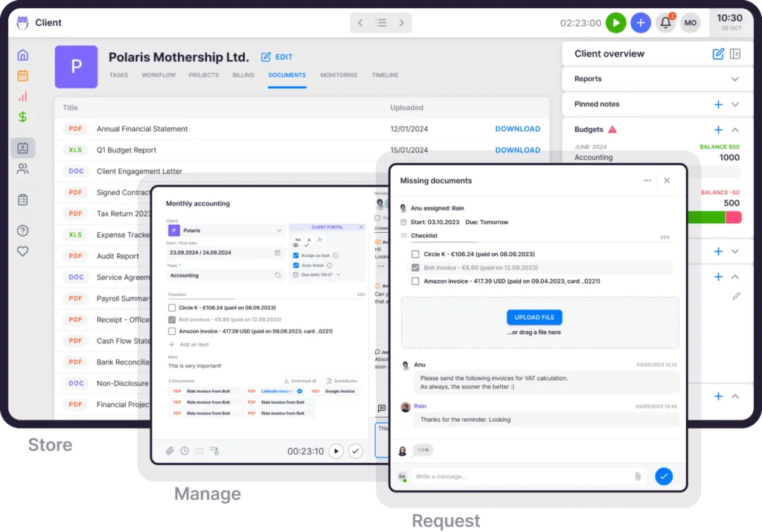Close the Missing documents dialog

click(667, 180)
